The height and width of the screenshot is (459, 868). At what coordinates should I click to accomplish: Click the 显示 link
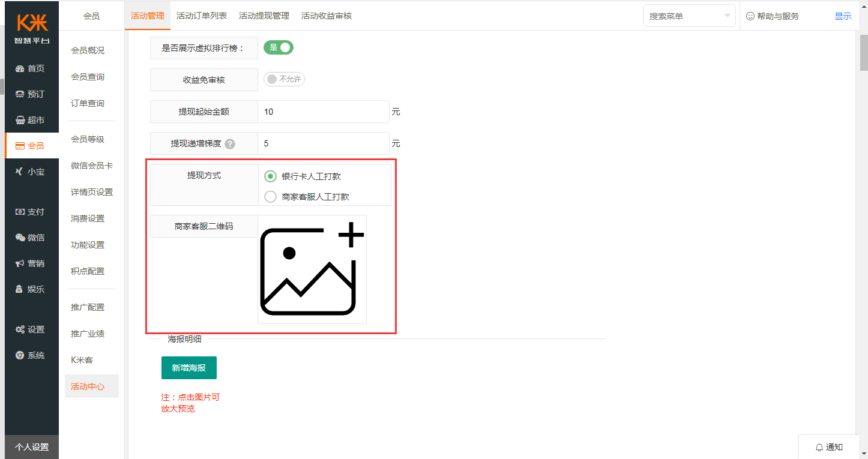click(843, 16)
